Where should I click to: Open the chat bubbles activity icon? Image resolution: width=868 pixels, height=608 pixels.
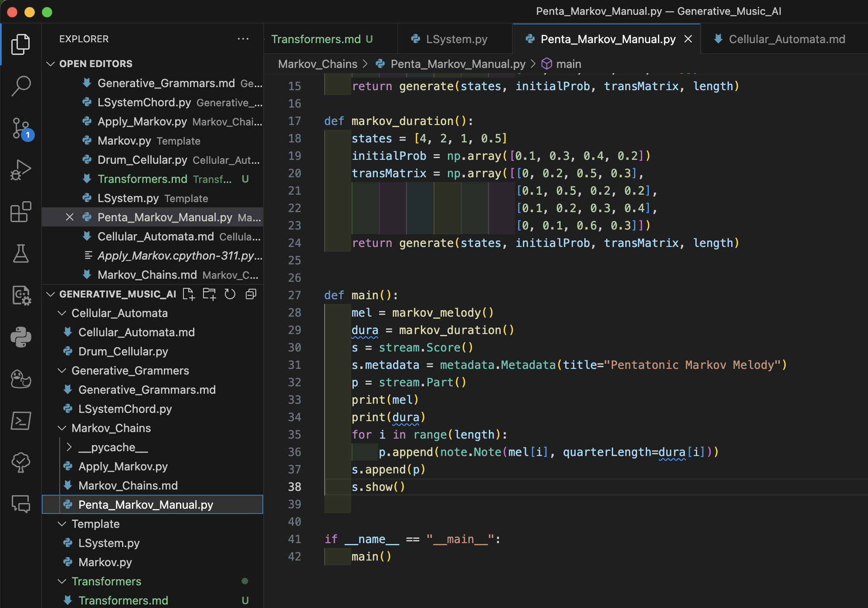(x=20, y=504)
